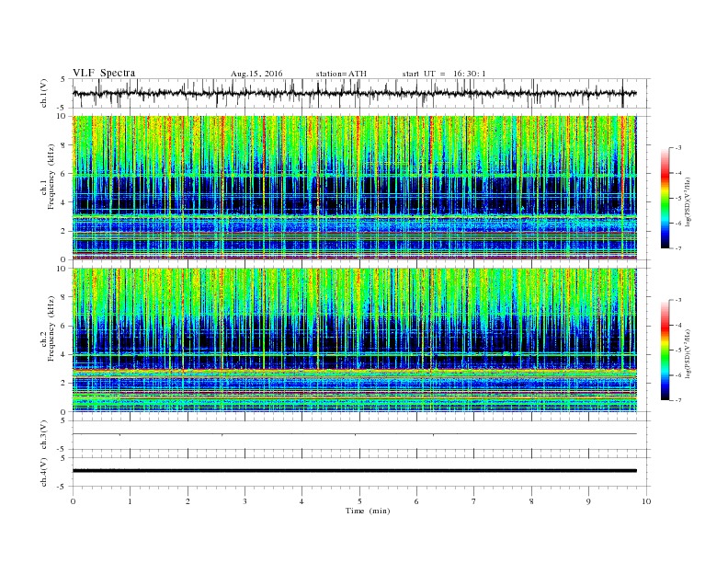Click the "-7" label on ch.1 color bar

coord(678,248)
